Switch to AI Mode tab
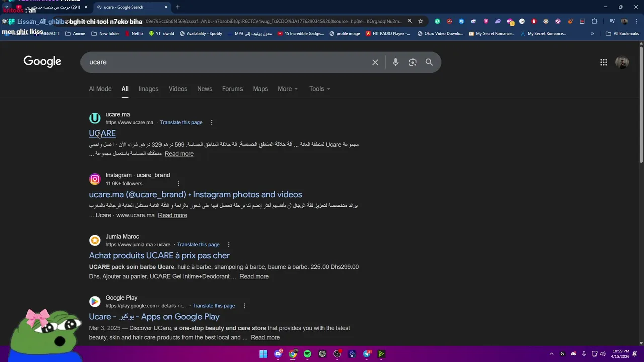The width and height of the screenshot is (644, 362). point(100,89)
